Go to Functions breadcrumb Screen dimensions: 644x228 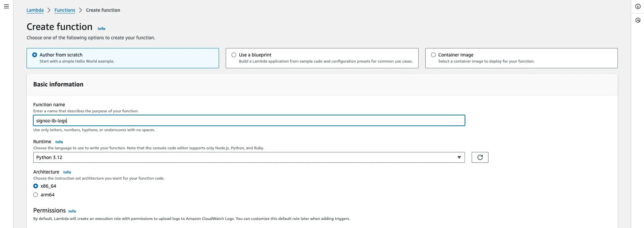coord(65,10)
